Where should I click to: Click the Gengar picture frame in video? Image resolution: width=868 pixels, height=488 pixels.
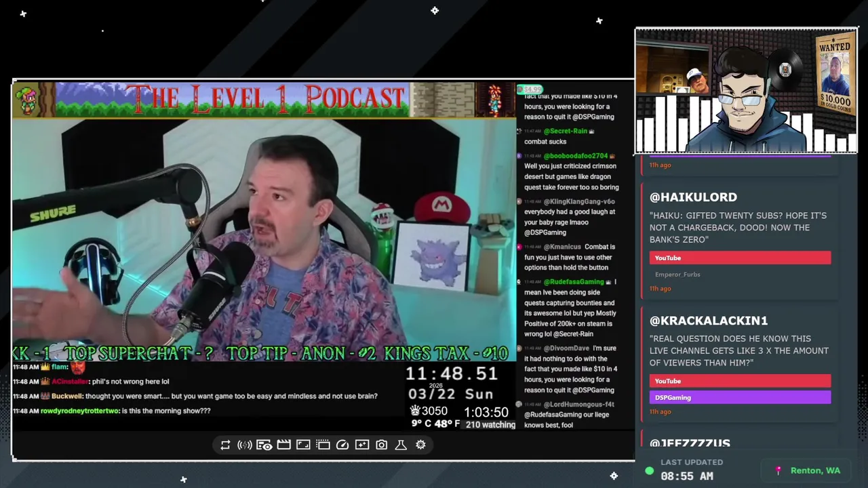[433, 258]
